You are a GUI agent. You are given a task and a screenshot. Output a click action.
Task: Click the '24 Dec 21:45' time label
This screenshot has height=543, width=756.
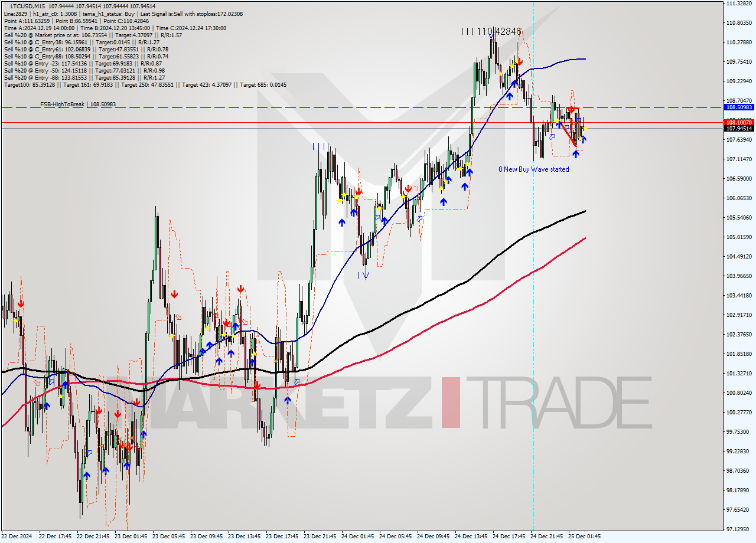click(548, 537)
